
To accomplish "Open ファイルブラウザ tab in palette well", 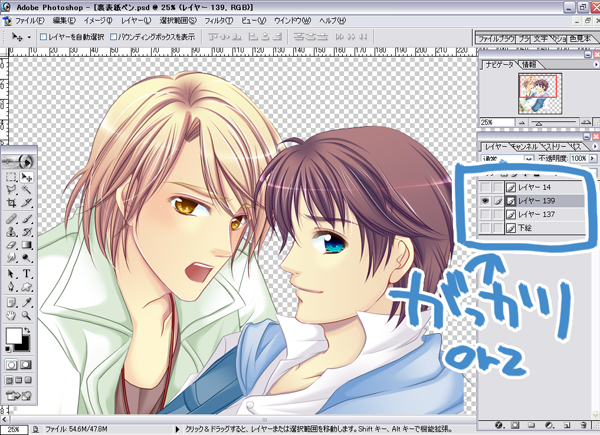I will coord(496,39).
